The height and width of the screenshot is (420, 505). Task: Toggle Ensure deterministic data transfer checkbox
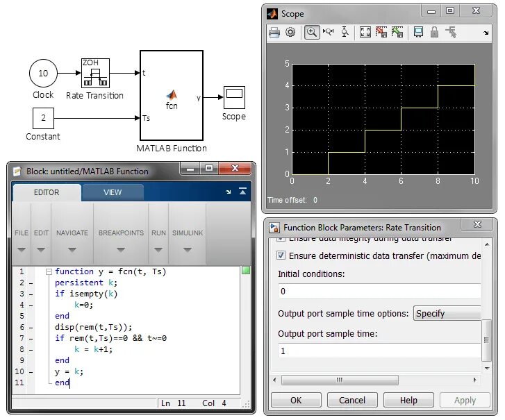[x=281, y=255]
